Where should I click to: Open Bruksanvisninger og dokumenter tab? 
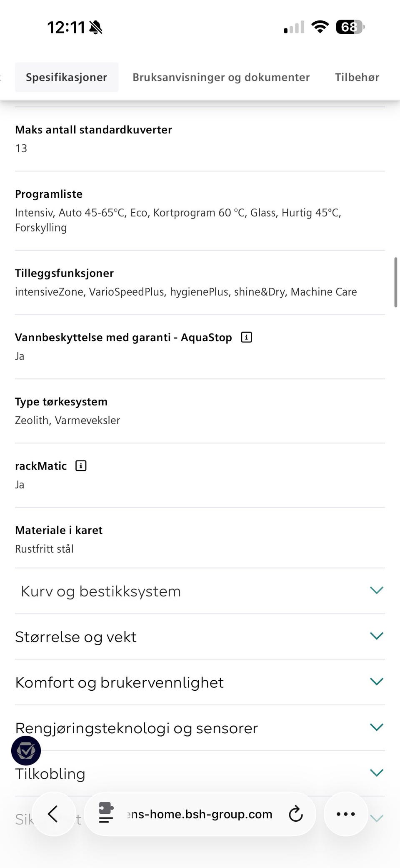221,77
